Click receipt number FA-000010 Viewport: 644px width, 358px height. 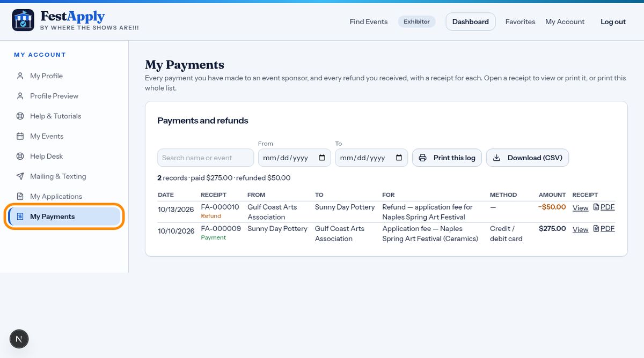point(220,207)
